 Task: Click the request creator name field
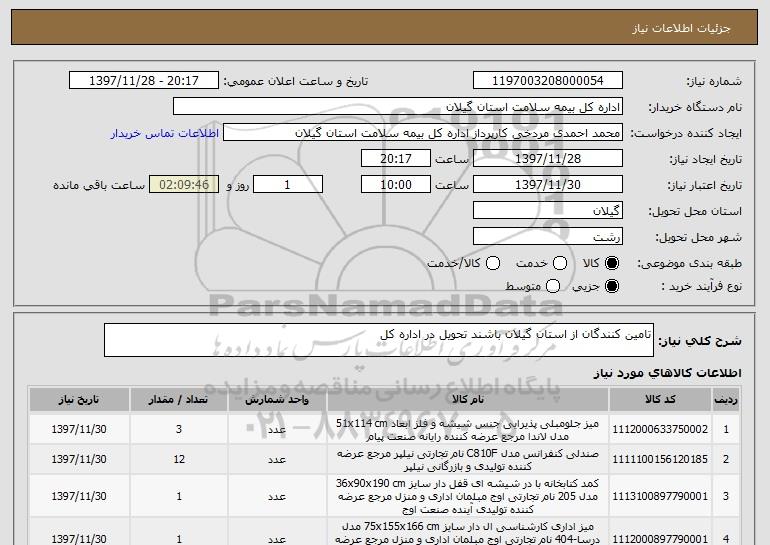point(423,133)
